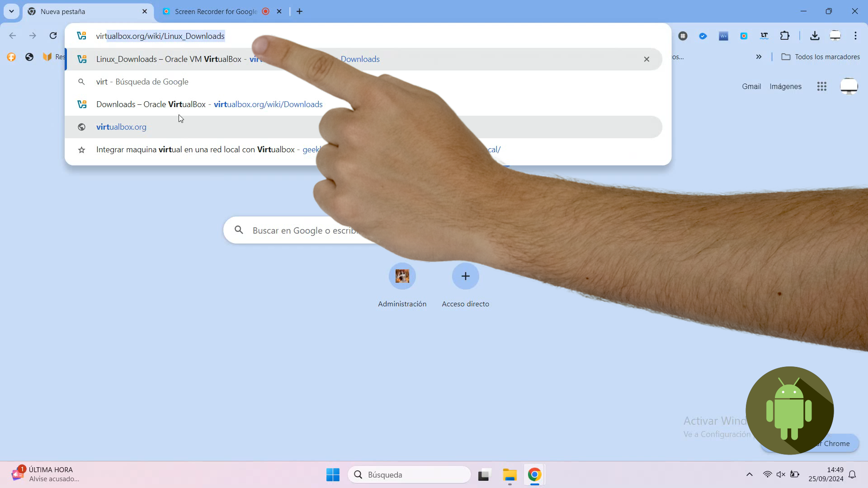Close the Screen Recorder tab
The image size is (868, 488).
(x=279, y=11)
